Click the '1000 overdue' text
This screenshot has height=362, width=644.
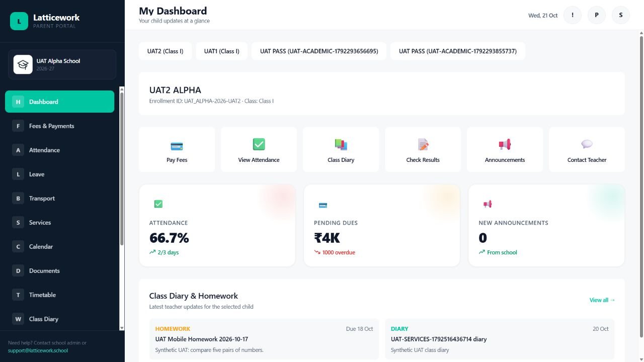coord(339,252)
